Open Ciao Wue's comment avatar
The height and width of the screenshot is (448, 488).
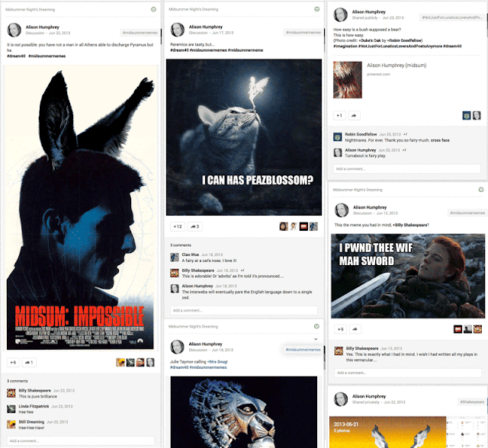[x=175, y=257]
